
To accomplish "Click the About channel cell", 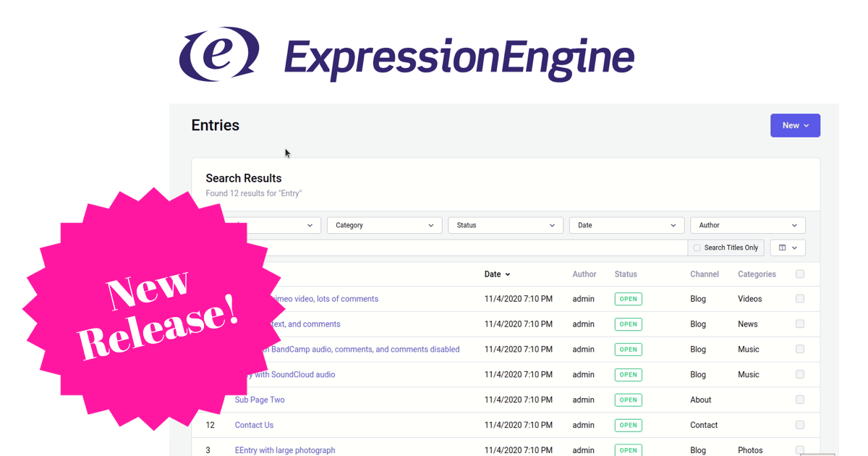I will [x=701, y=400].
